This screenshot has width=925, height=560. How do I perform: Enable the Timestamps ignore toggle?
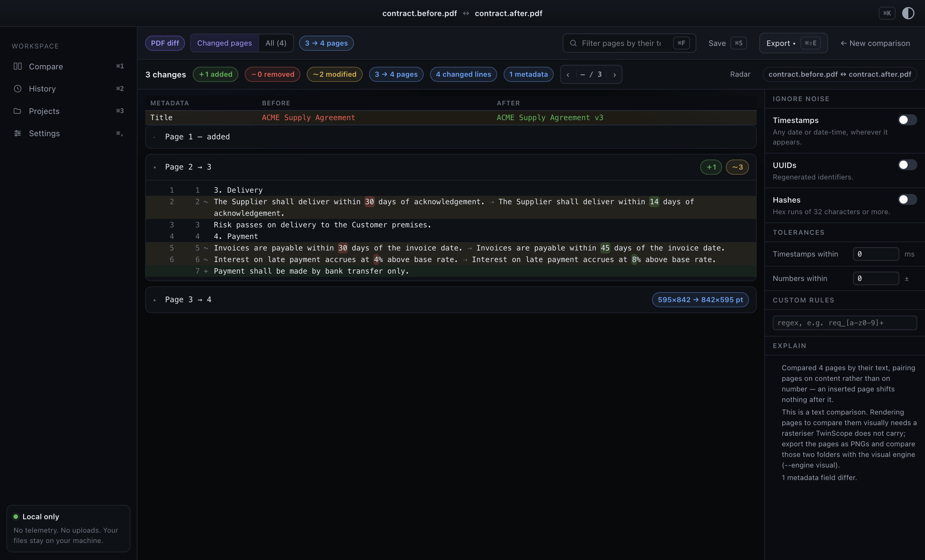pos(907,120)
